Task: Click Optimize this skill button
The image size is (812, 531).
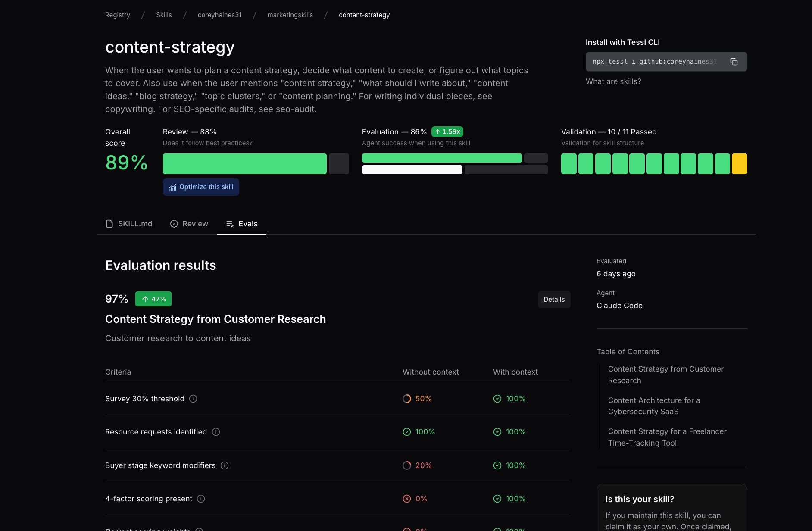Action: pyautogui.click(x=201, y=187)
